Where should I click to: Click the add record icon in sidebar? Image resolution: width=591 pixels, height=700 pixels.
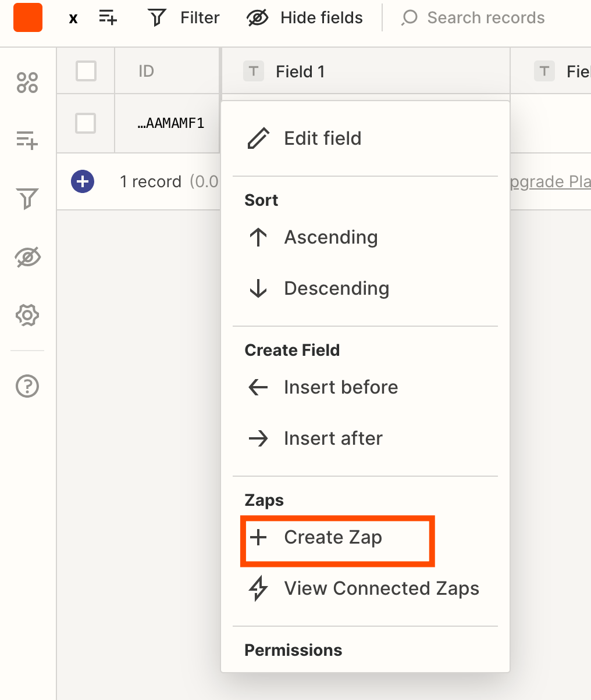pos(27,140)
